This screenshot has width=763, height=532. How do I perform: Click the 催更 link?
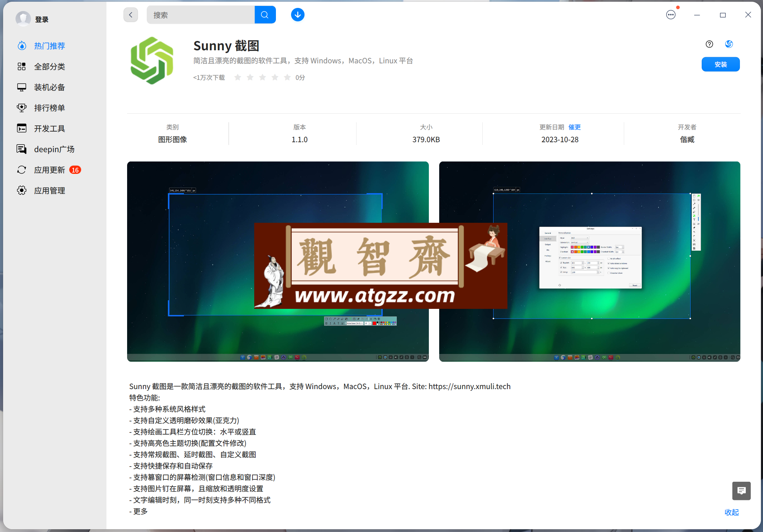[x=575, y=127]
